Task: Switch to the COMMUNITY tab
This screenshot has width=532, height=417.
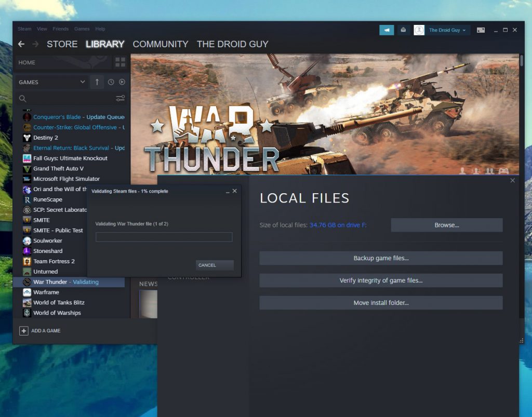Action: 161,44
